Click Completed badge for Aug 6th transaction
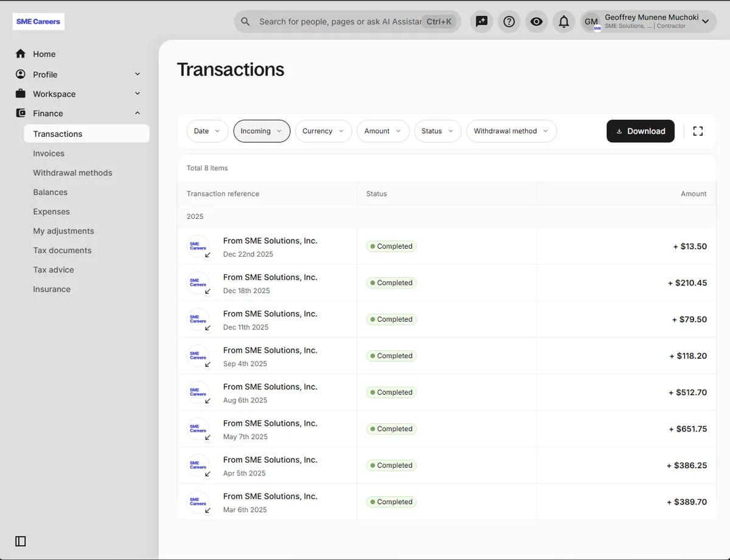The width and height of the screenshot is (730, 560). click(x=391, y=392)
